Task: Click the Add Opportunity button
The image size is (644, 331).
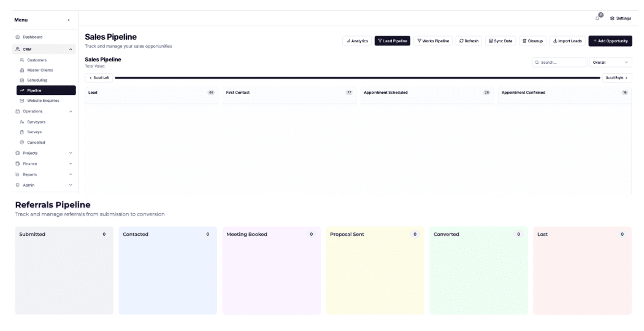Action: (x=610, y=41)
